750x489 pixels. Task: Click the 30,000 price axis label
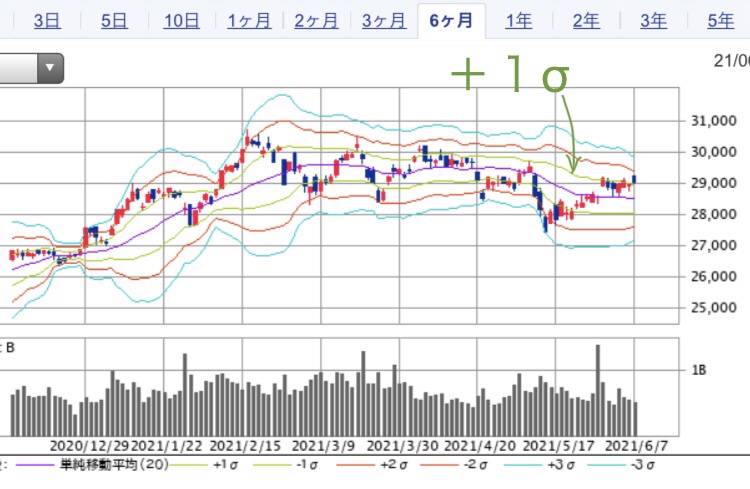pyautogui.click(x=714, y=152)
